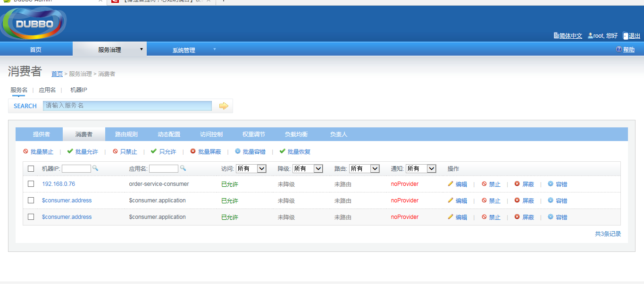Click the 首页 breadcrumb link
This screenshot has height=284, width=644.
click(57, 74)
